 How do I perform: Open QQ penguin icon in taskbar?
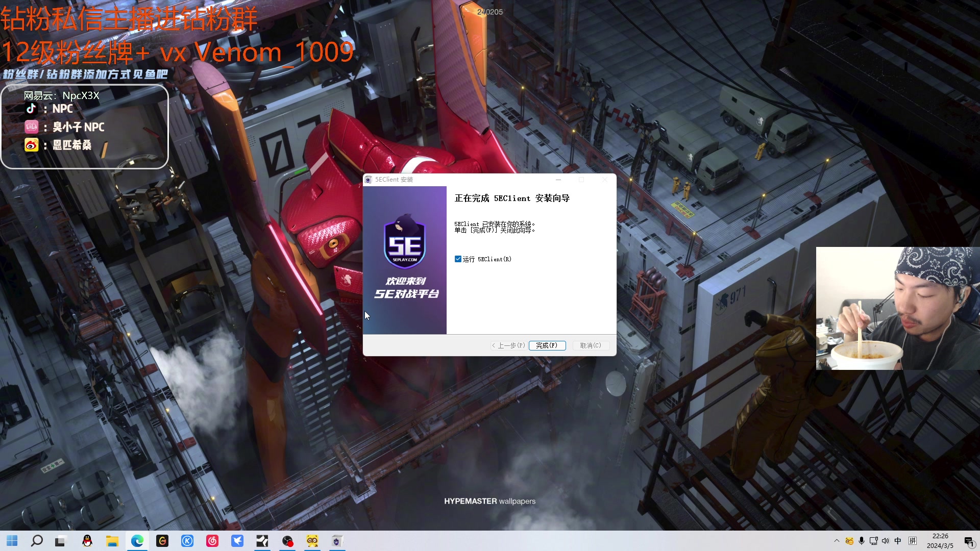(87, 541)
